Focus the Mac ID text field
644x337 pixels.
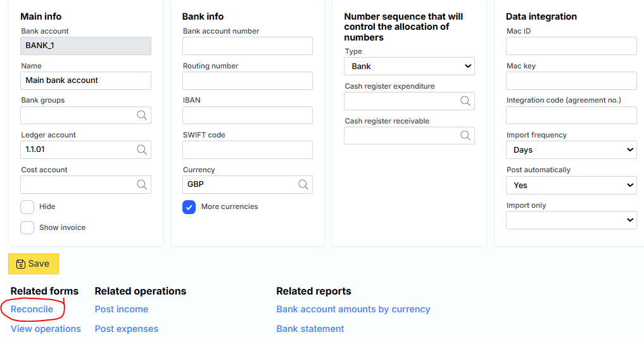point(571,46)
